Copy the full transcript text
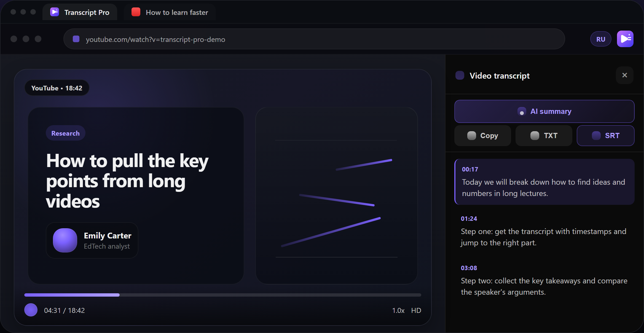 (482, 135)
